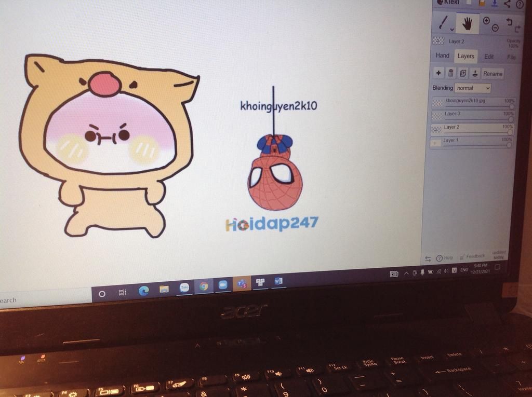The width and height of the screenshot is (532, 397).
Task: Zoom out with the minus magnifier
Action: [495, 28]
